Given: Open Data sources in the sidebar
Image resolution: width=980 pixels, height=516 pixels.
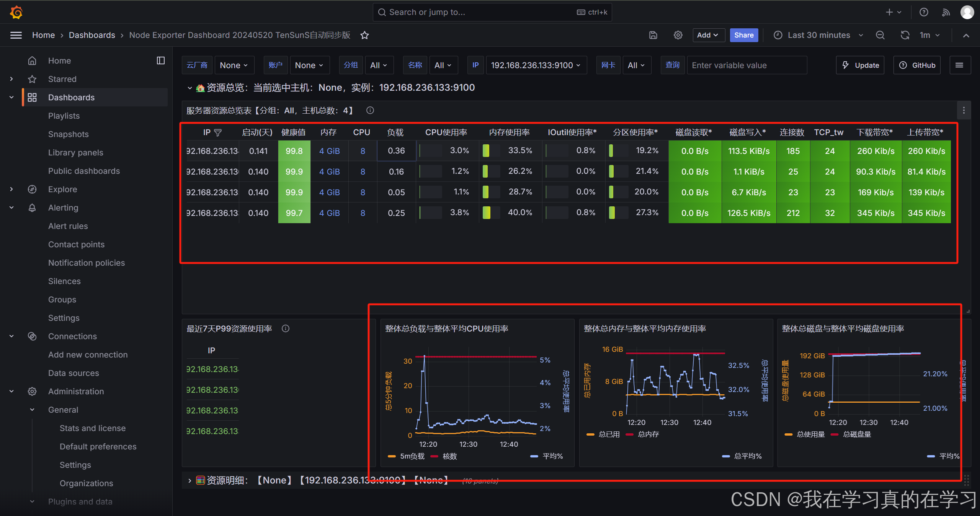Looking at the screenshot, I should click(73, 373).
